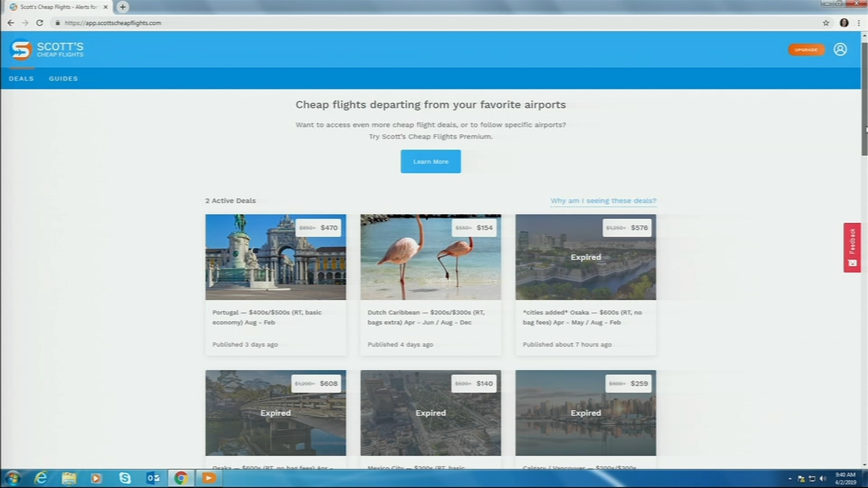Click the Learn More button
The height and width of the screenshot is (488, 868).
(x=431, y=161)
